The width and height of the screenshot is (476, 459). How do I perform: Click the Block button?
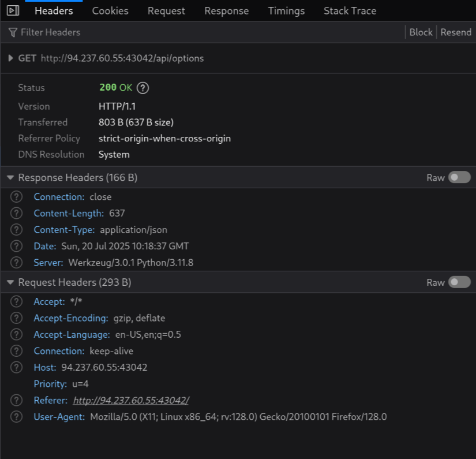coord(421,32)
